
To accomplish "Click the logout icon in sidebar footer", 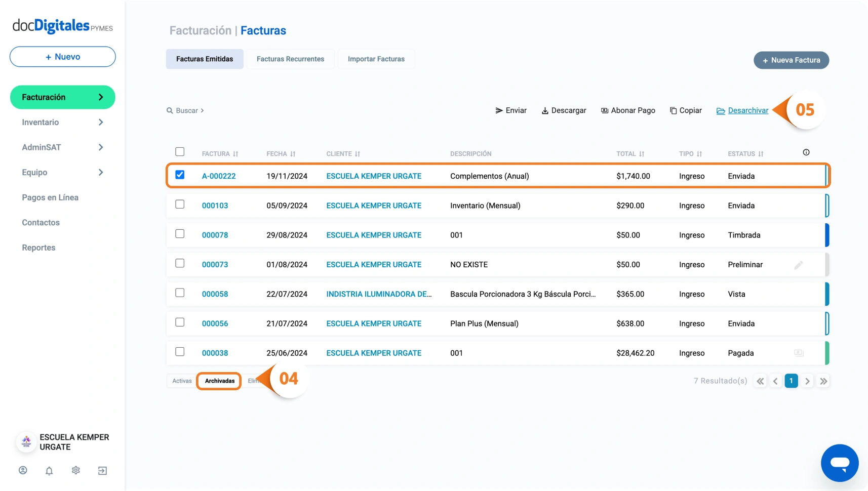I will pyautogui.click(x=102, y=471).
